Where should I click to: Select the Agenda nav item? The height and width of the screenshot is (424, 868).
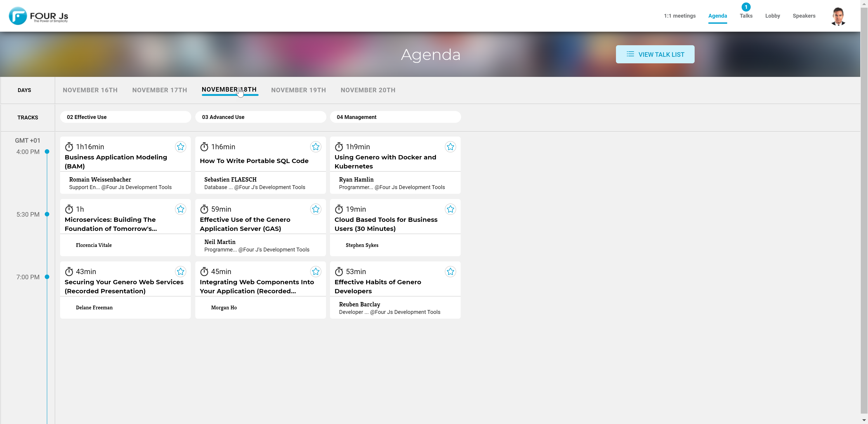click(x=718, y=16)
